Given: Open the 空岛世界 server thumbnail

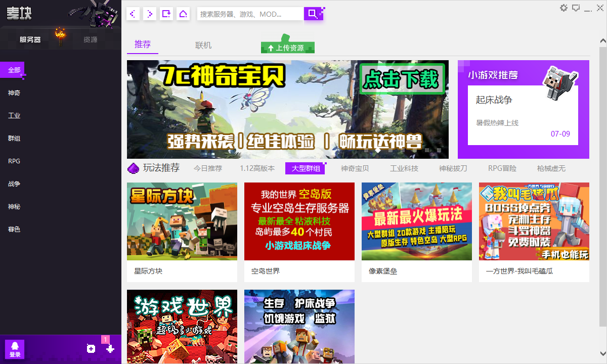Looking at the screenshot, I should [299, 221].
